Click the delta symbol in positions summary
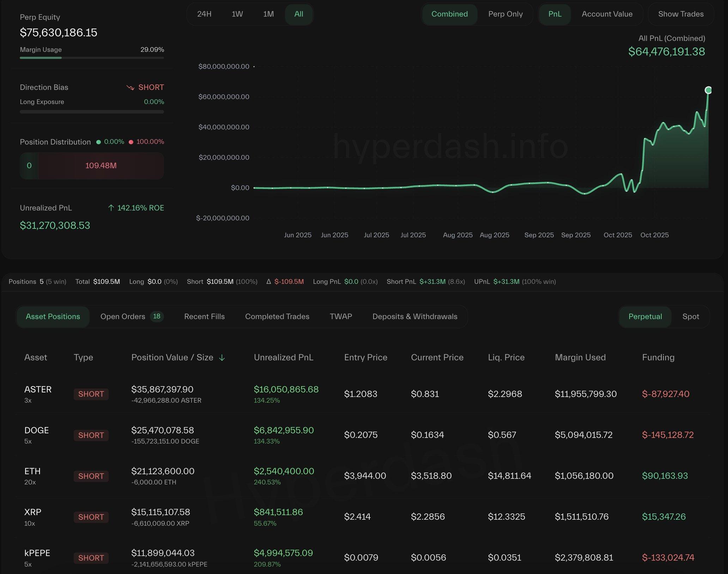This screenshot has height=574, width=728. [x=268, y=282]
